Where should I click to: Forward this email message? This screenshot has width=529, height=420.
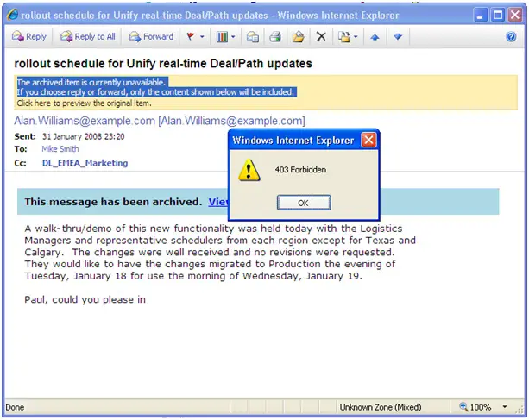(x=152, y=36)
